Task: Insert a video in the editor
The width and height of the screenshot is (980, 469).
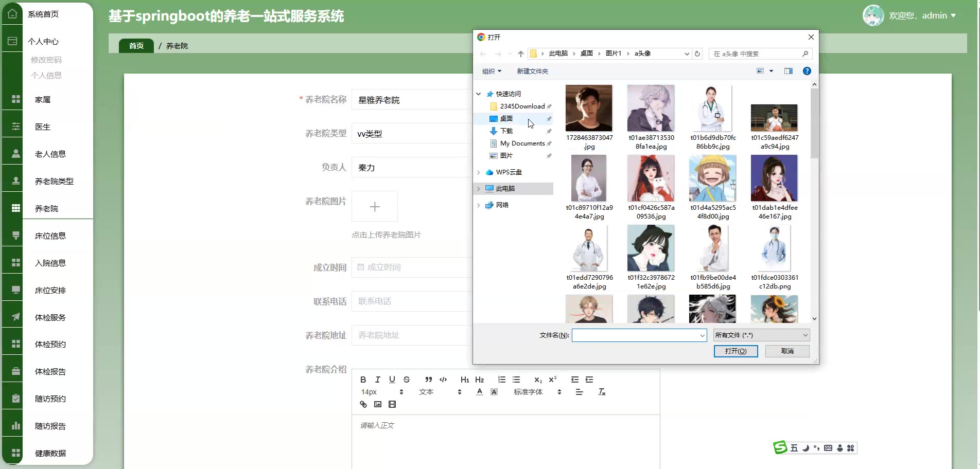Action: pos(392,404)
